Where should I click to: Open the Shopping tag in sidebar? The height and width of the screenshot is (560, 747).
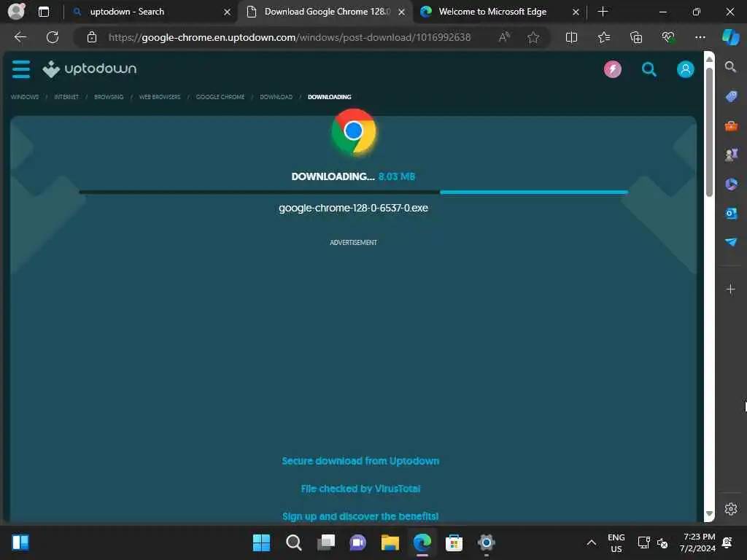(731, 96)
